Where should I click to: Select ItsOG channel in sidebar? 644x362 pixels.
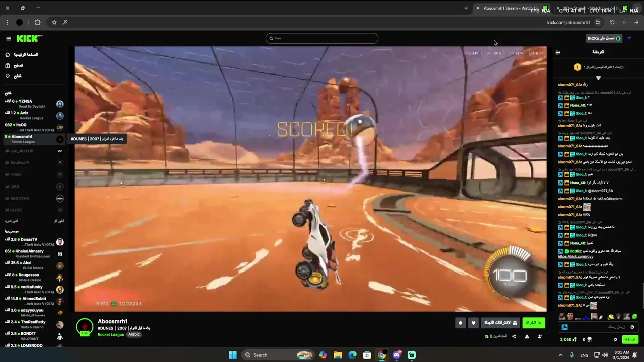(x=34, y=127)
